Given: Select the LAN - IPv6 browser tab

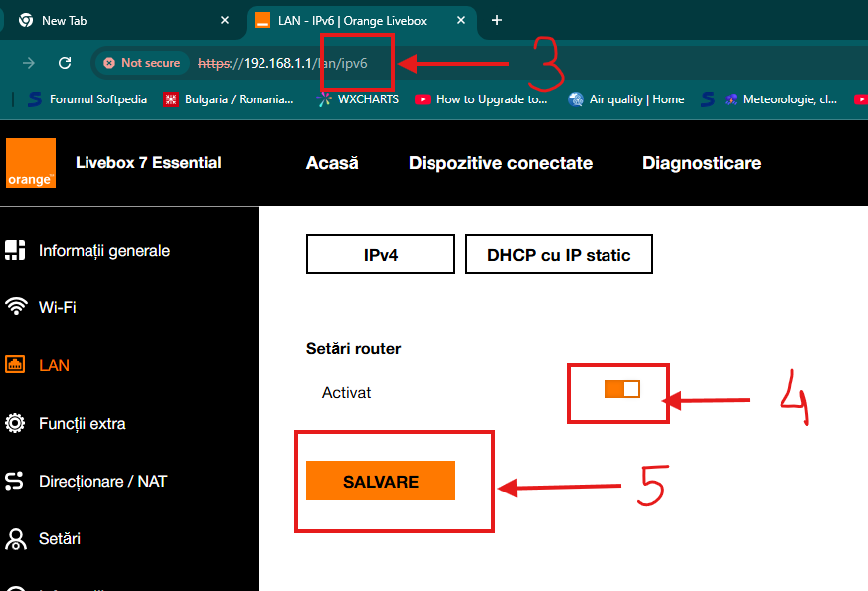Looking at the screenshot, I should click(x=360, y=21).
